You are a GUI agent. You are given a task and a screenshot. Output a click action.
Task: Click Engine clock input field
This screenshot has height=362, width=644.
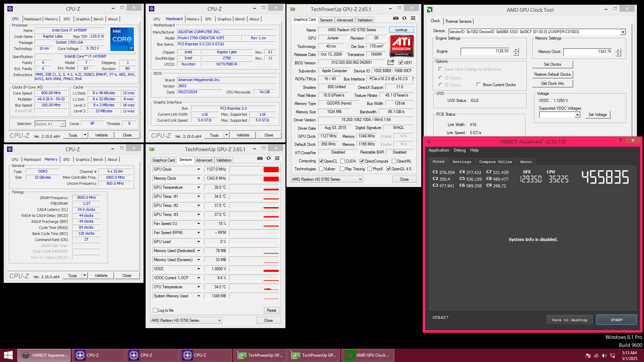click(x=485, y=51)
